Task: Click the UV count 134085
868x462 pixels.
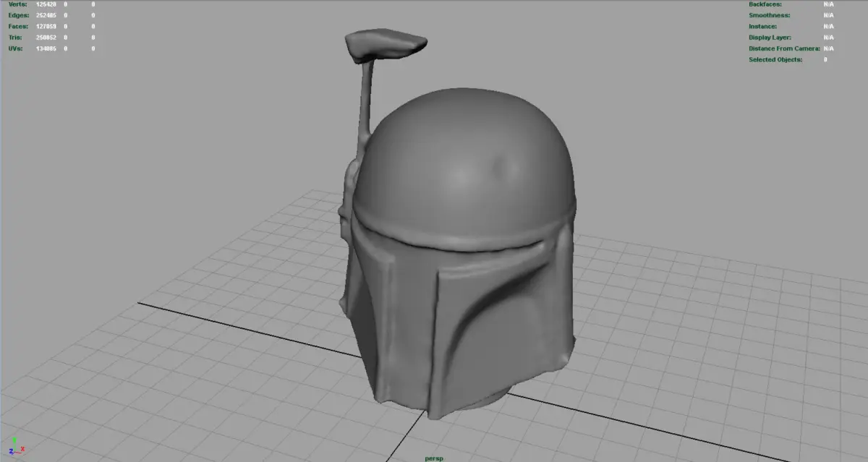Action: (x=46, y=48)
